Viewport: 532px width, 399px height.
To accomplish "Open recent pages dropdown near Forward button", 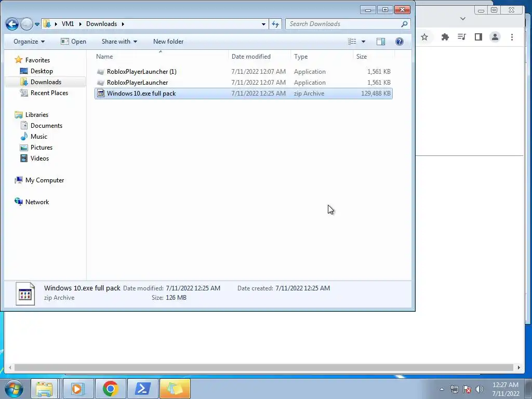I will click(37, 24).
